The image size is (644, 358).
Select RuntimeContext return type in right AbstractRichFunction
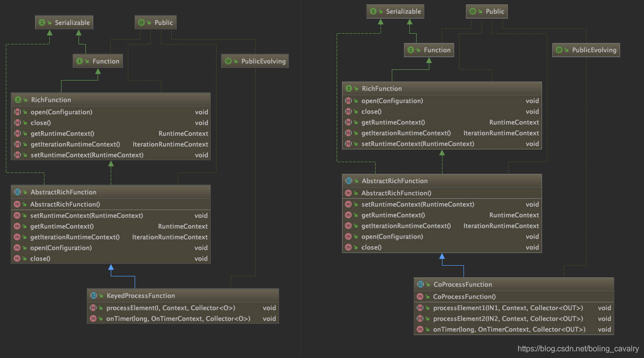(x=514, y=215)
